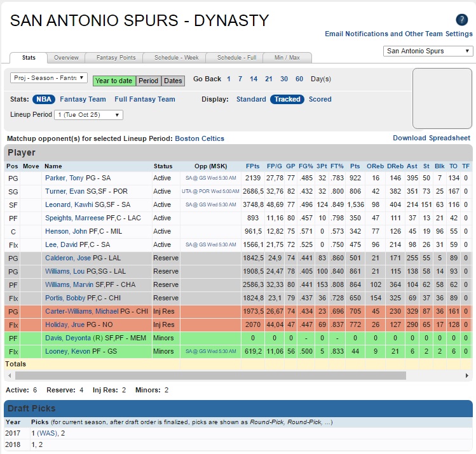Screen dimensions: 476x454
Task: Sort by Pts column header
Action: (x=355, y=166)
